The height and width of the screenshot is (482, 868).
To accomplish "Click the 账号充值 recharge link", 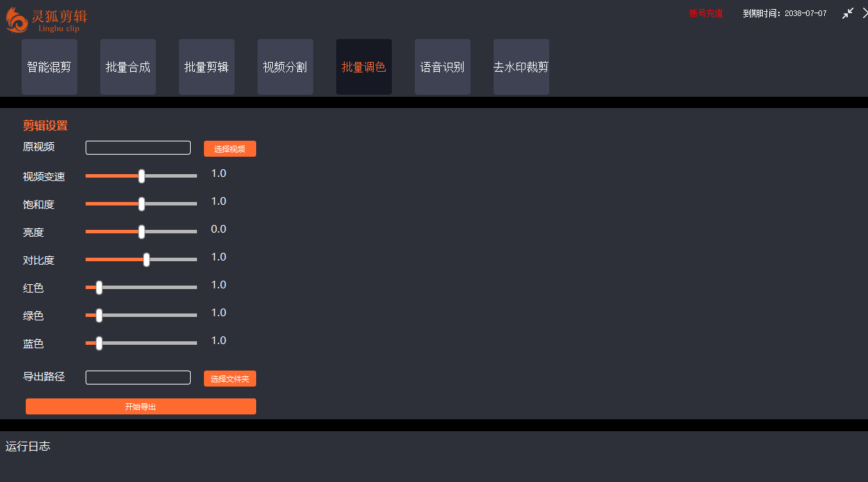I will [706, 13].
